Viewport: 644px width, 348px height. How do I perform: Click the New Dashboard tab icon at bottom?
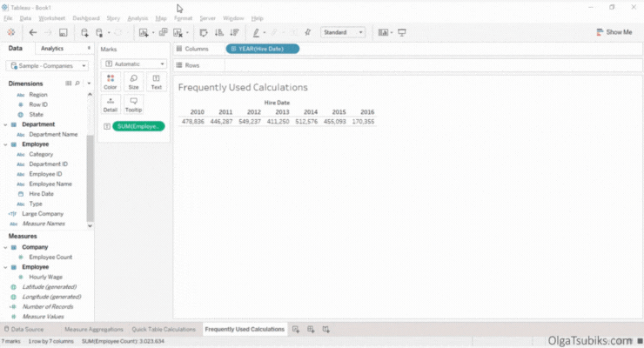pos(311,329)
